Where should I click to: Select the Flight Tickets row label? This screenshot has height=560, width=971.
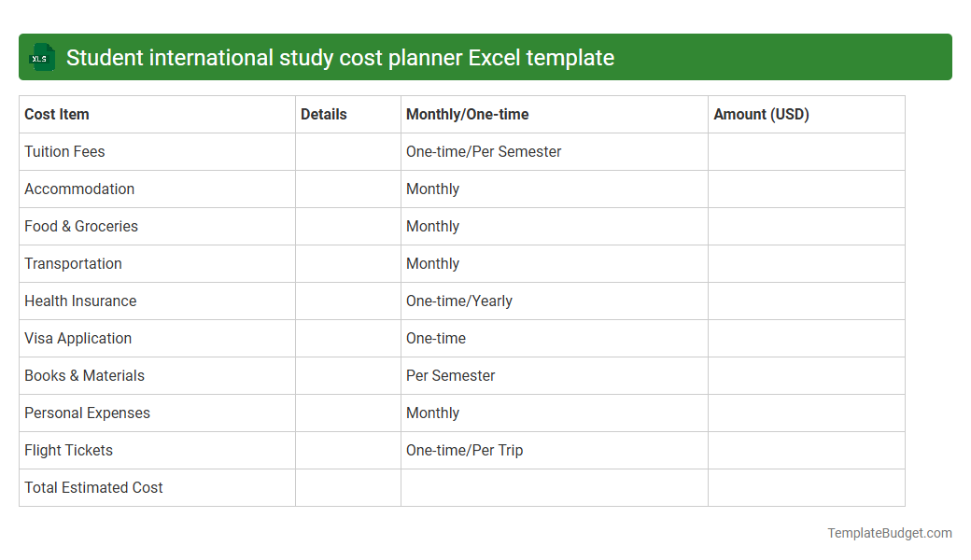[x=68, y=450]
